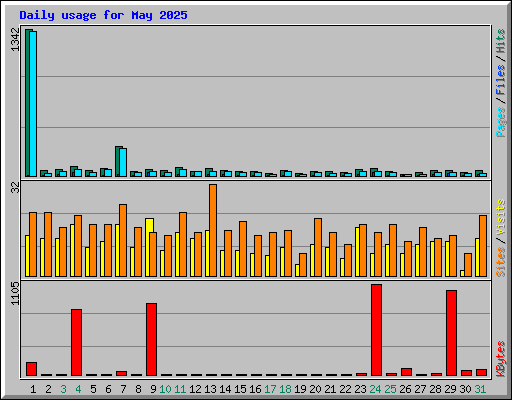This screenshot has width=512, height=400.
Task: Click the orange visits bar for day 7
Action: 123,240
